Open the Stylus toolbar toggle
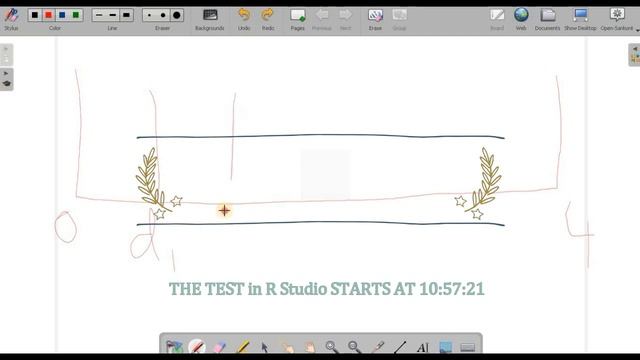 11,19
